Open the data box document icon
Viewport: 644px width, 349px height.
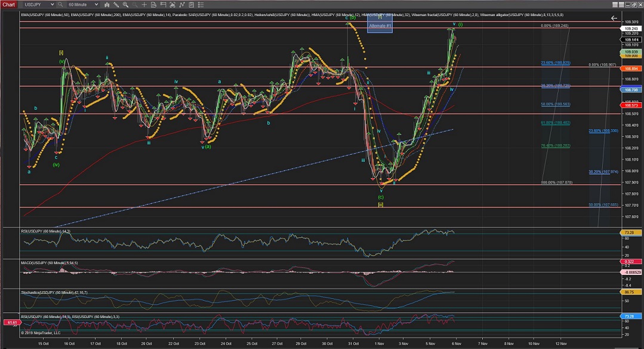[153, 5]
